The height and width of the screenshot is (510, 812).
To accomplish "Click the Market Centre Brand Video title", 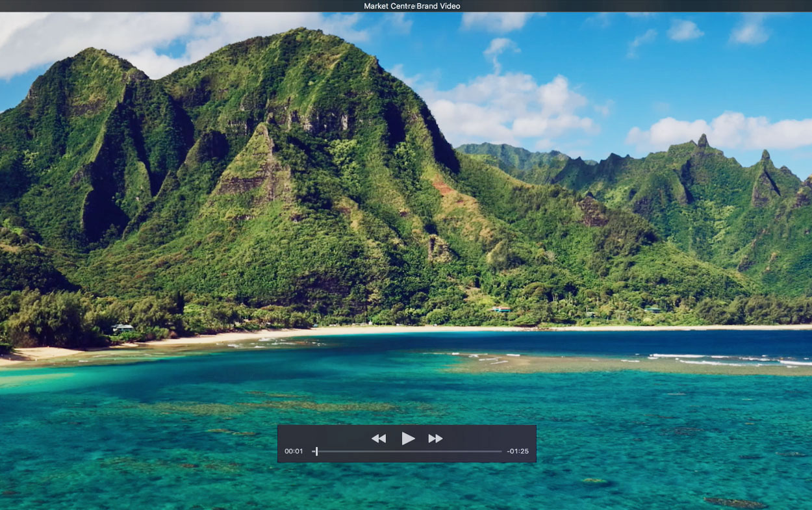I will click(x=412, y=6).
